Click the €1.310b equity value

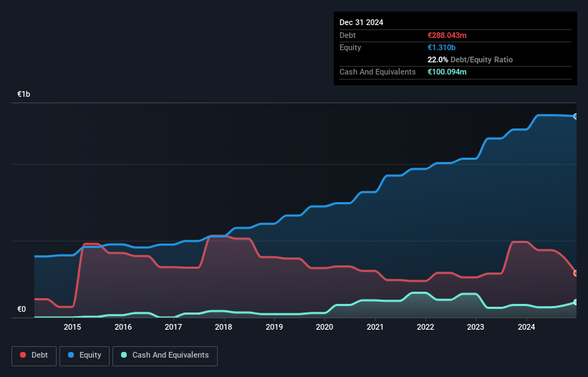[441, 47]
